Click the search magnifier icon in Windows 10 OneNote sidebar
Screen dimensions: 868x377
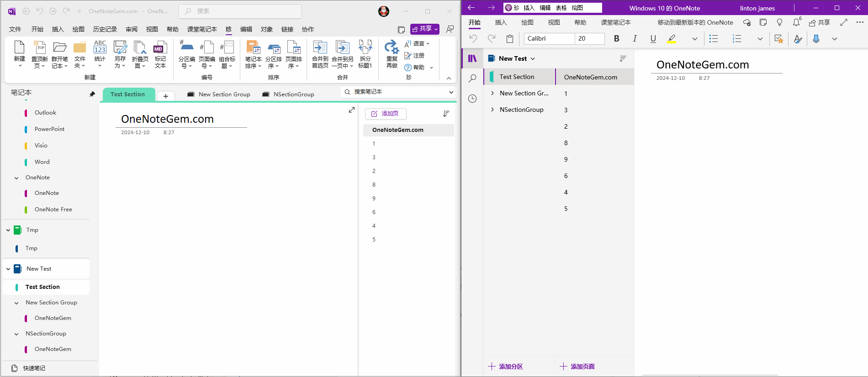pos(472,79)
